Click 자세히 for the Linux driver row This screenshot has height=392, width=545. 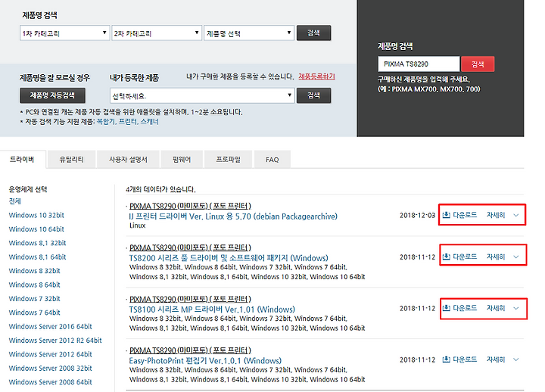(496, 215)
